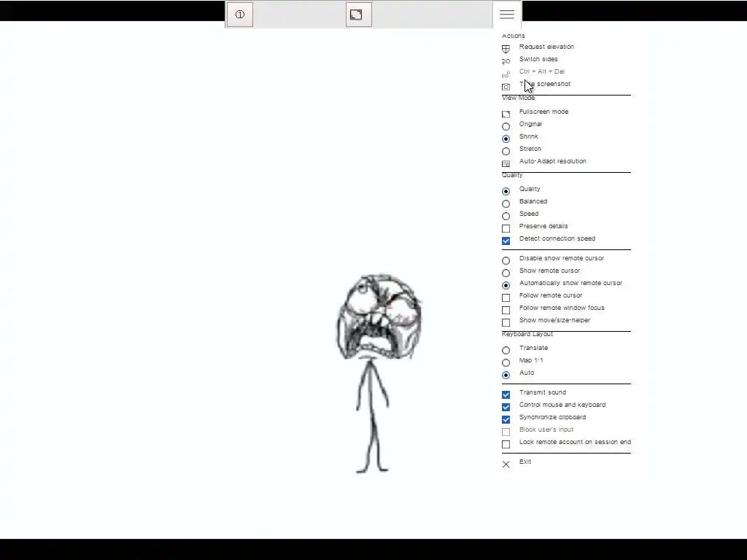Select the Shrink view mode radio
The image size is (747, 560).
click(506, 139)
